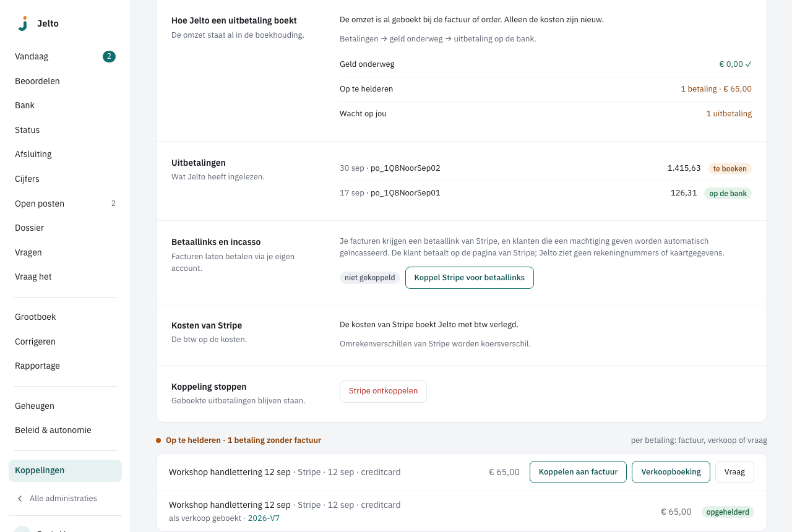Click the 'op de bank' status badge
The height and width of the screenshot is (532, 792).
(x=728, y=193)
